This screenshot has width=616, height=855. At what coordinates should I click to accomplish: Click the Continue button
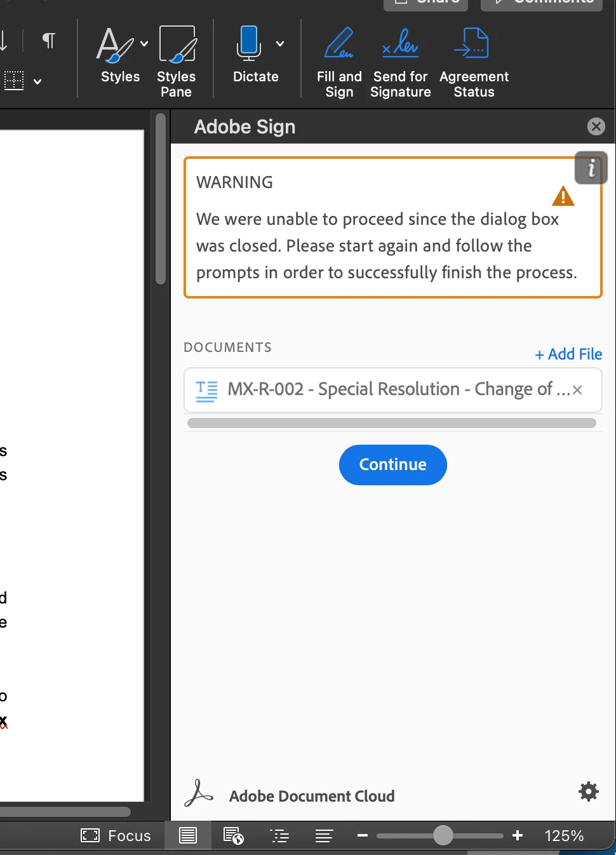coord(392,464)
